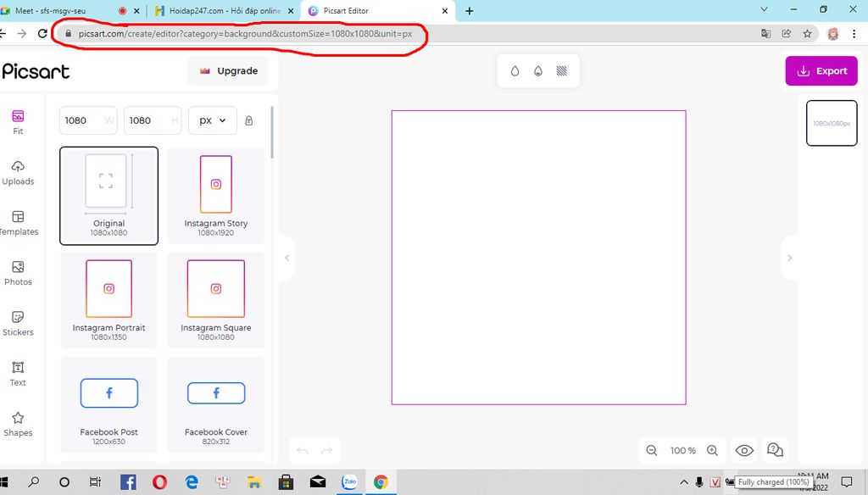Toggle the aspect ratio lock icon
This screenshot has width=868, height=495.
pyautogui.click(x=249, y=120)
